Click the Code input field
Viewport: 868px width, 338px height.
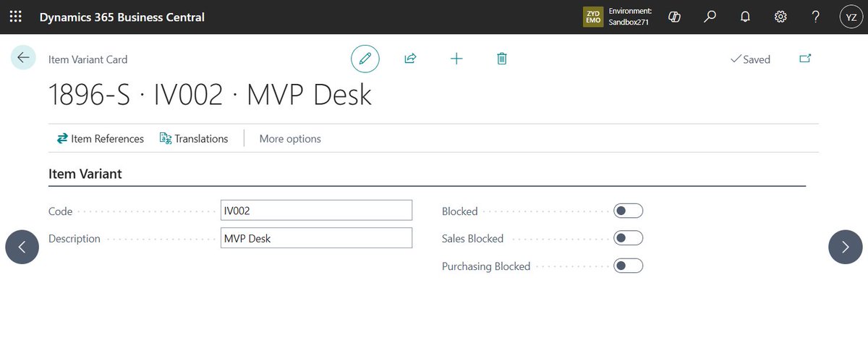point(316,211)
